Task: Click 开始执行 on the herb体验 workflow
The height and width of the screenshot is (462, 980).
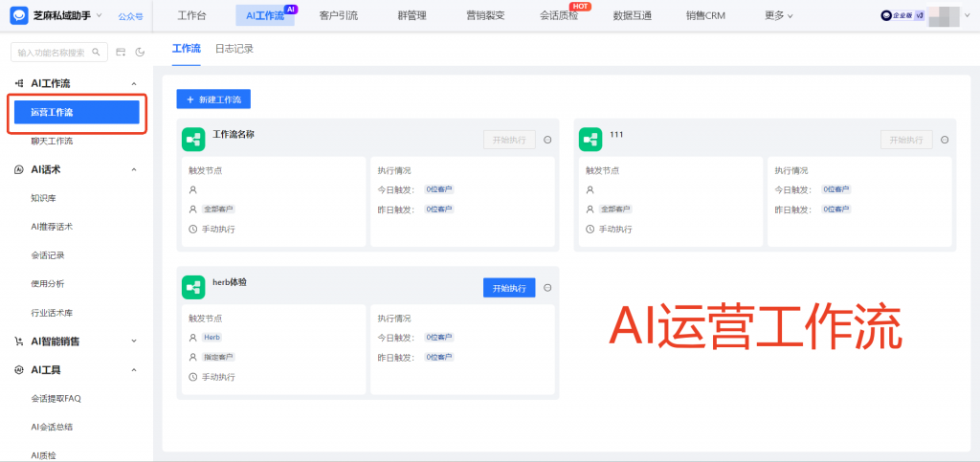Action: (x=508, y=288)
